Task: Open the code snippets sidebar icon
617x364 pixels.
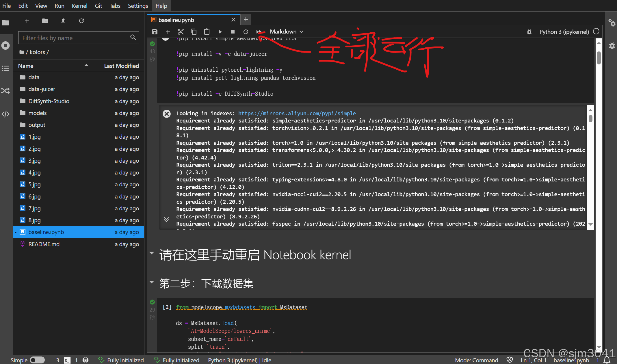Action: (x=5, y=114)
